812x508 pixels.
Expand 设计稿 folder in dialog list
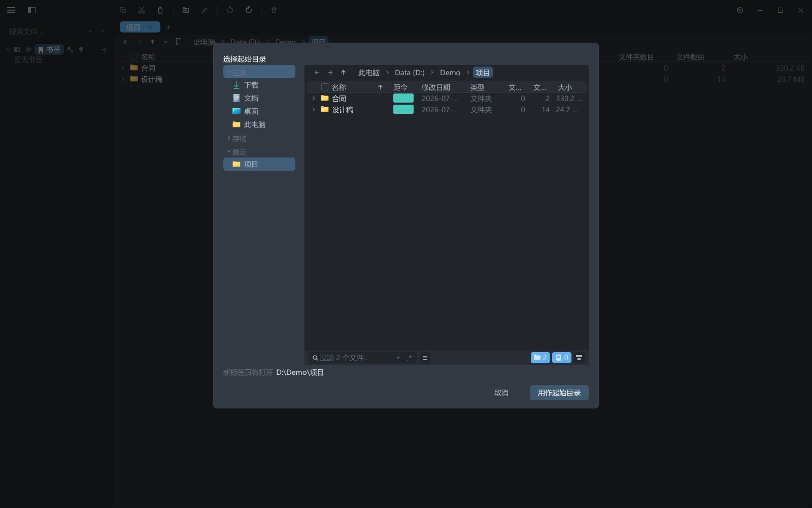[x=314, y=109]
